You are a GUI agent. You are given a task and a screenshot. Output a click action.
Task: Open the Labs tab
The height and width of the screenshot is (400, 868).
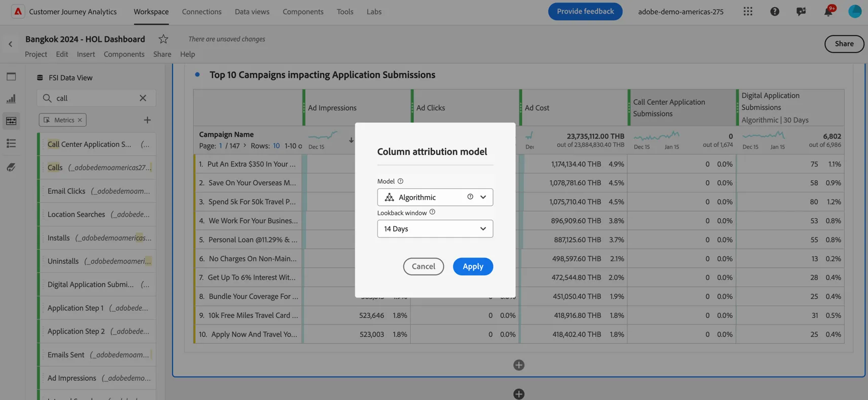pos(374,12)
